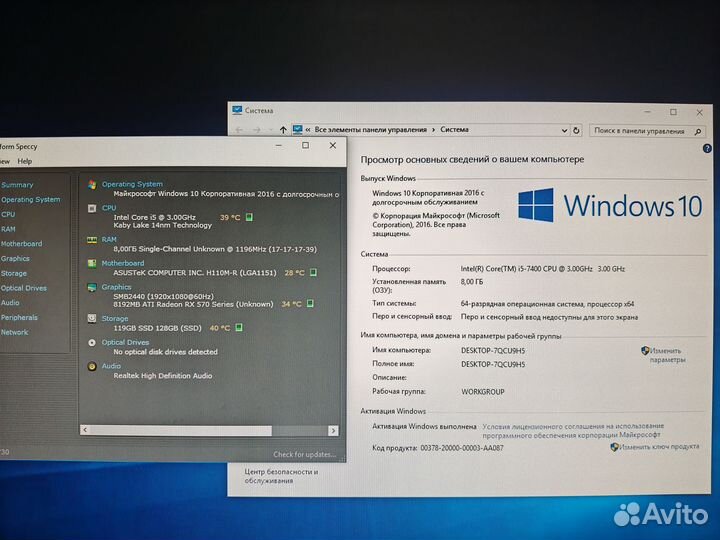Click the Graphics monitor icon in Speccy summary

pos(92,287)
